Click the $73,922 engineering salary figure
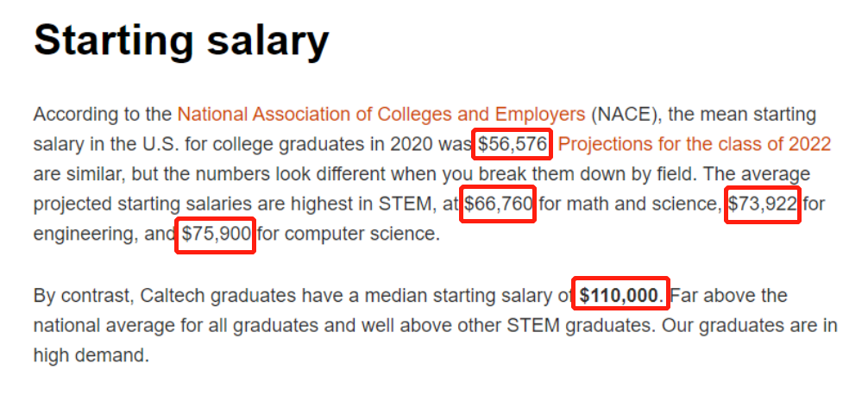 pyautogui.click(x=763, y=204)
